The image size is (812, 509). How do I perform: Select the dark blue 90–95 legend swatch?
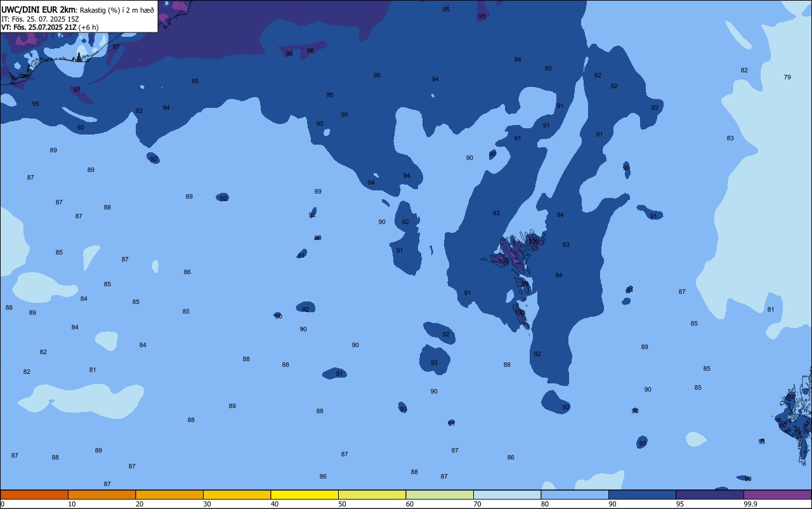pos(642,494)
